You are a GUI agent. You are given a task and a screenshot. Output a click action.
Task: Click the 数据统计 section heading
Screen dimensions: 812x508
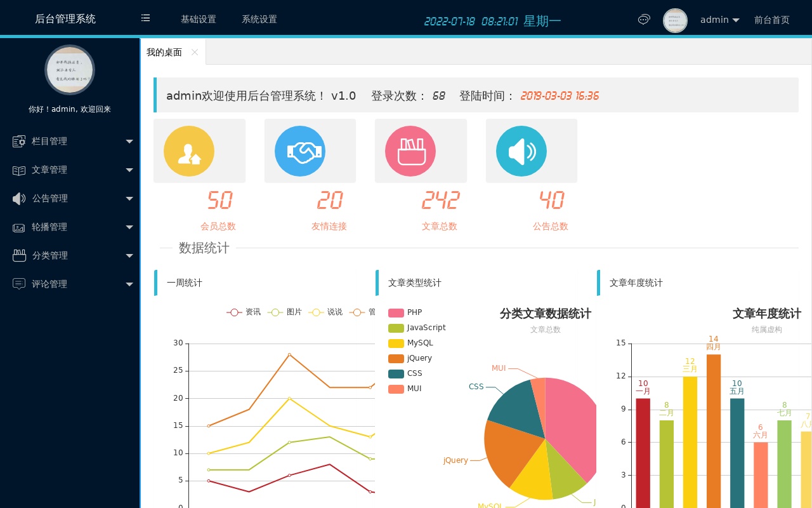tap(204, 248)
